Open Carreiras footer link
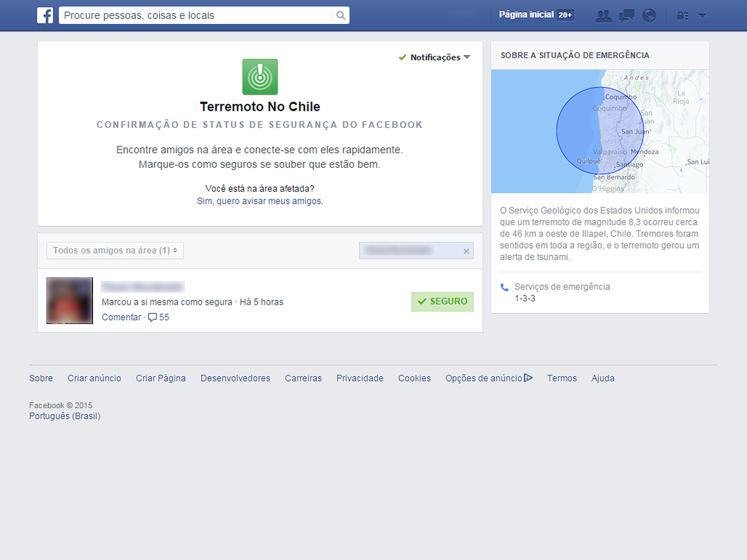747x560 pixels. (x=303, y=378)
